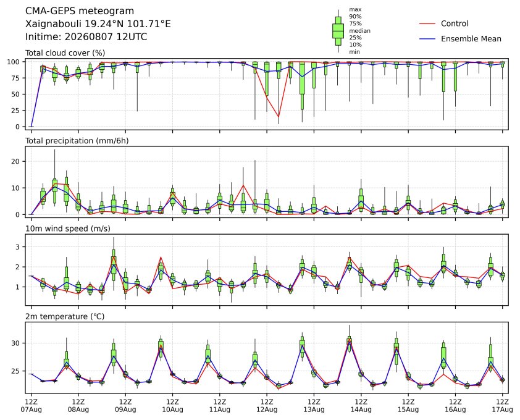Click the '2' tick on wind speed axis
The image size is (520, 420).
18,267
